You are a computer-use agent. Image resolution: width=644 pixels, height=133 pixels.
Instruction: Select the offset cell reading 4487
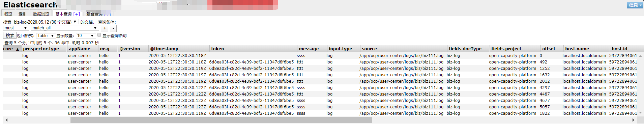coord(545,94)
